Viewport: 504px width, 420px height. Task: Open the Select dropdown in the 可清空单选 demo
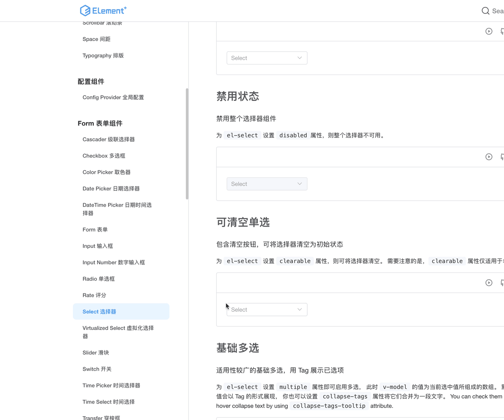click(x=267, y=309)
